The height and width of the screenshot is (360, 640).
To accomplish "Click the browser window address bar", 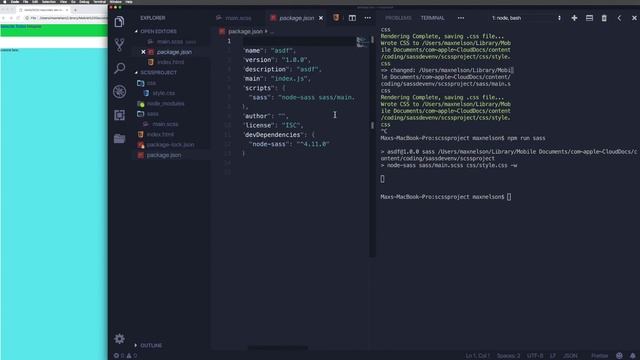I will (67, 18).
